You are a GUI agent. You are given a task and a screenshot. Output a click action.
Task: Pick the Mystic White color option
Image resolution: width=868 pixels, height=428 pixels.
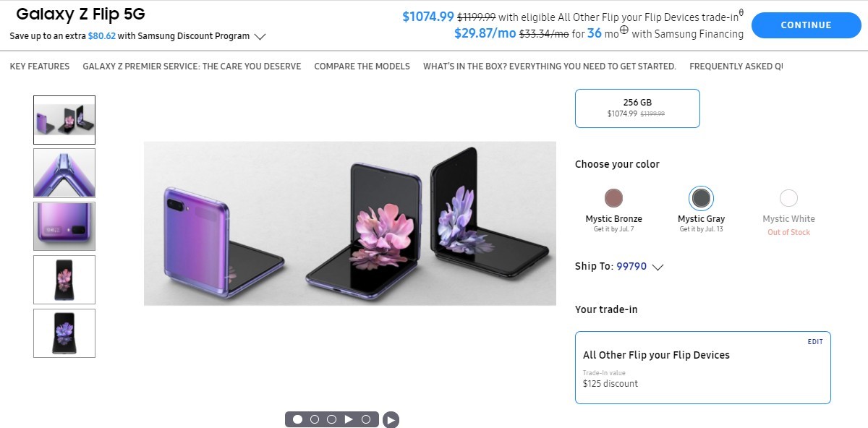788,198
